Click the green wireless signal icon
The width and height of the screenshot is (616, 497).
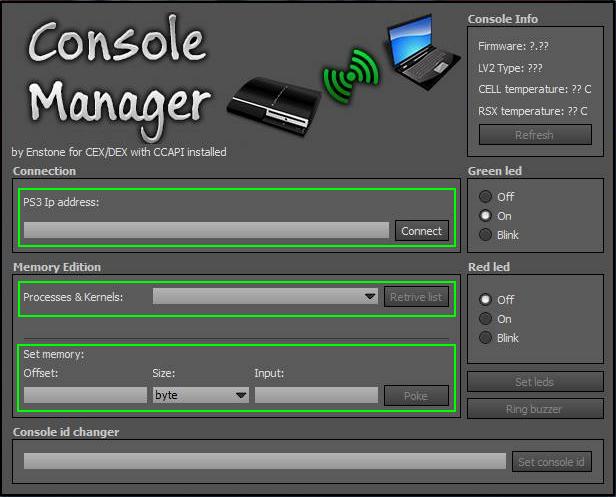click(x=351, y=76)
